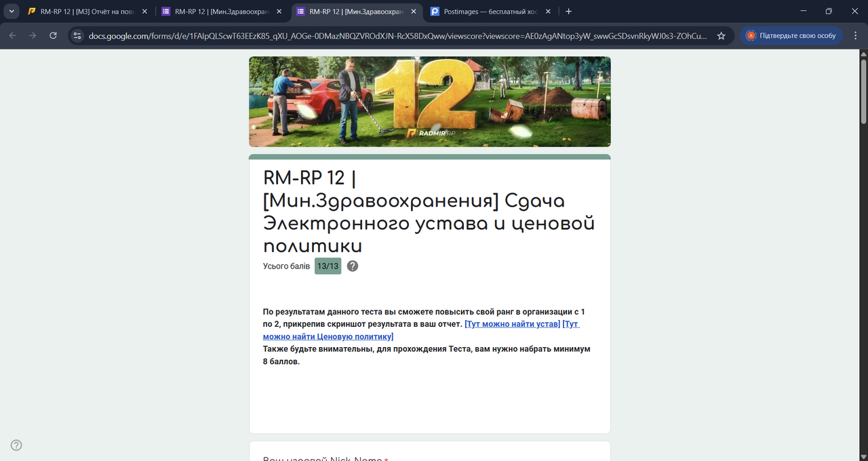Switch to the RM-RP 12 [М3] Отчёт tab

click(88, 12)
